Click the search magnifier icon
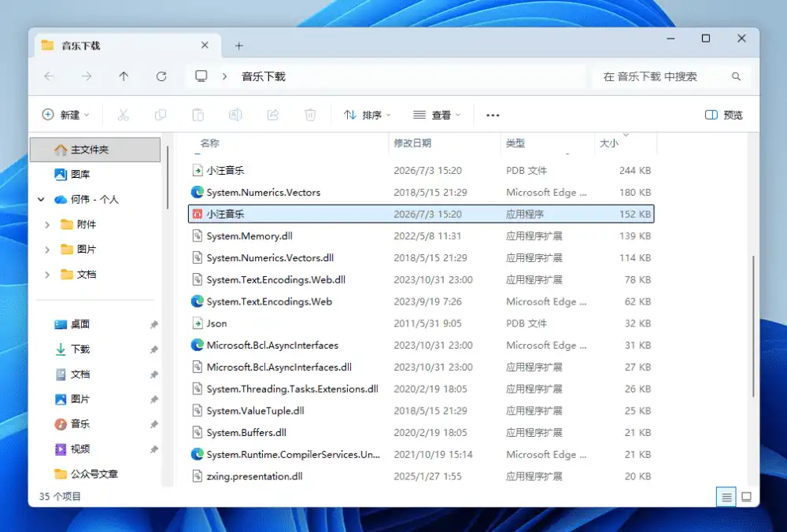The height and width of the screenshot is (532, 787). 737,76
